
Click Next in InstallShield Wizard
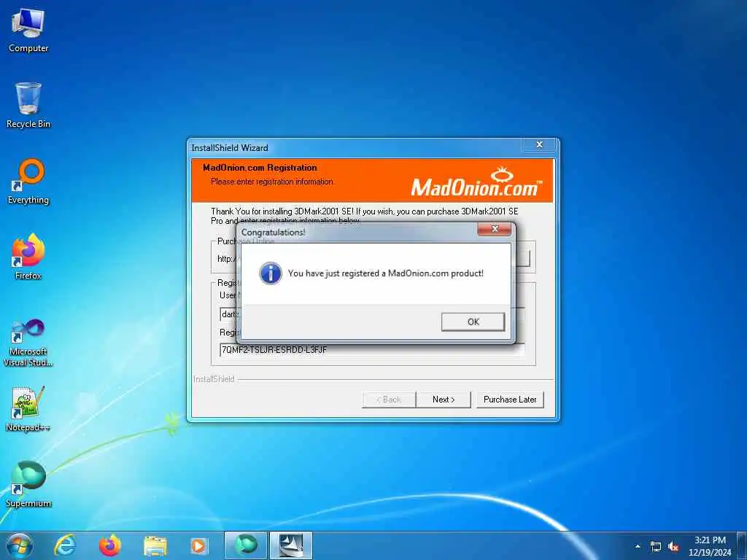pos(444,400)
